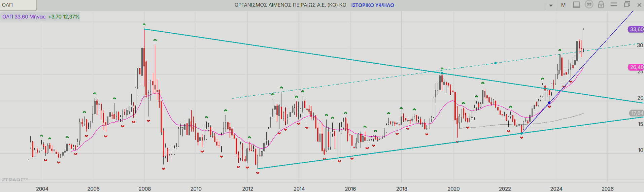644x192 pixels.
Task: Click the 2016 label on the time axis
Action: pyautogui.click(x=350, y=189)
